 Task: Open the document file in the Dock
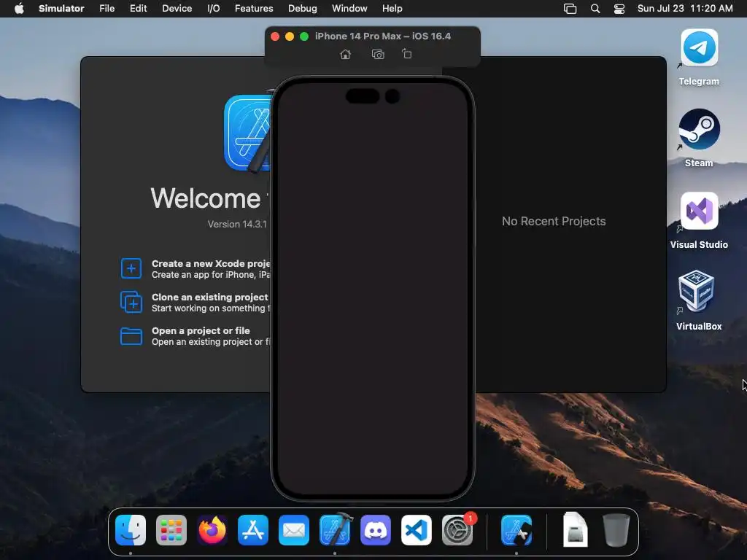575,530
